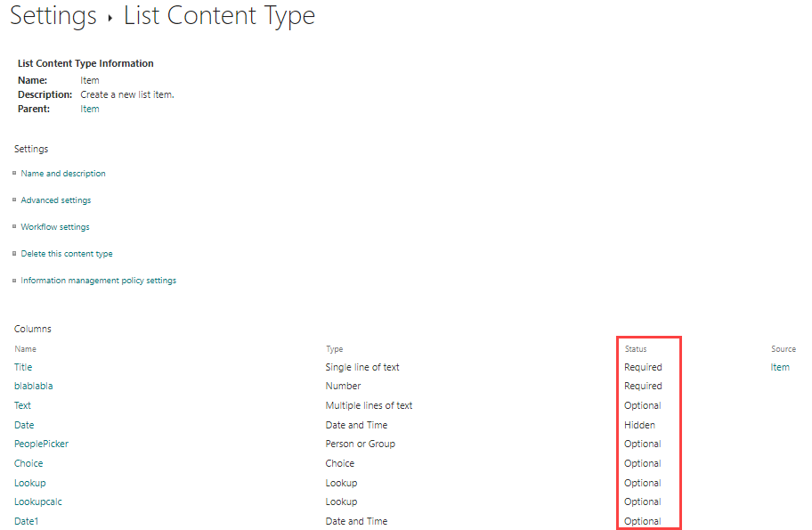Screen dimensions: 812x530
Task: Click the 'Required' status of Title row
Action: click(x=643, y=367)
